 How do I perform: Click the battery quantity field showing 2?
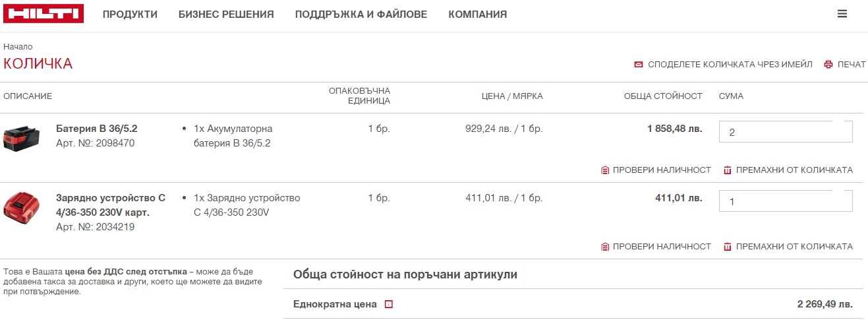(784, 132)
